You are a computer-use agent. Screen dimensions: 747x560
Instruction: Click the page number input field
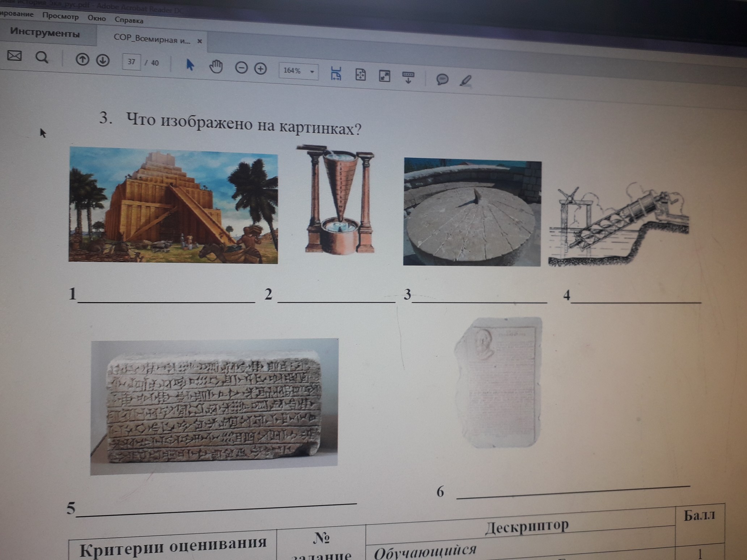click(x=131, y=62)
